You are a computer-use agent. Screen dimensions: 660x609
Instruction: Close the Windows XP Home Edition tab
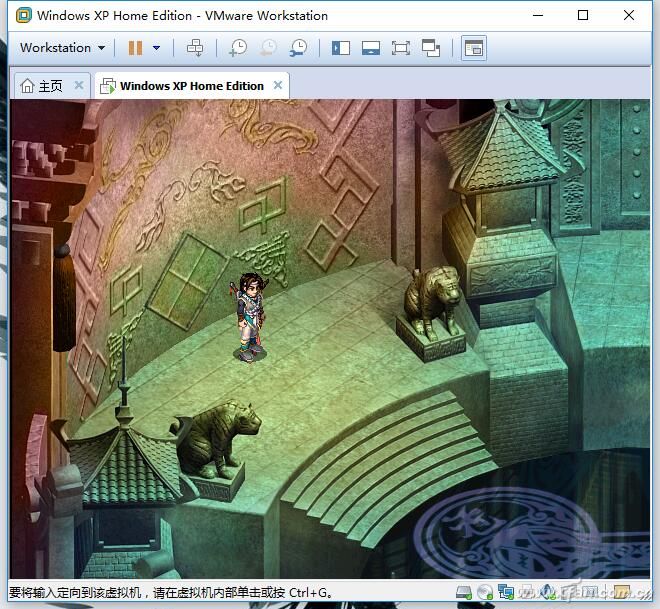pos(278,85)
